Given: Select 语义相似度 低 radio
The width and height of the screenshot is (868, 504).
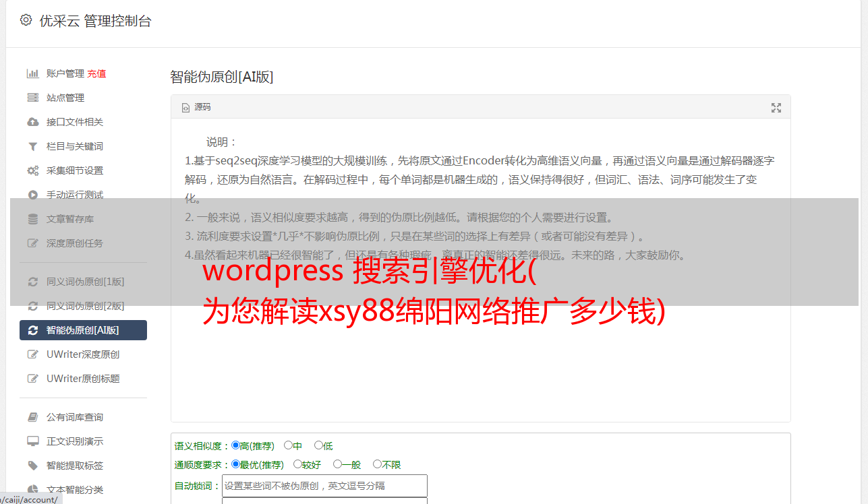Looking at the screenshot, I should tap(318, 445).
